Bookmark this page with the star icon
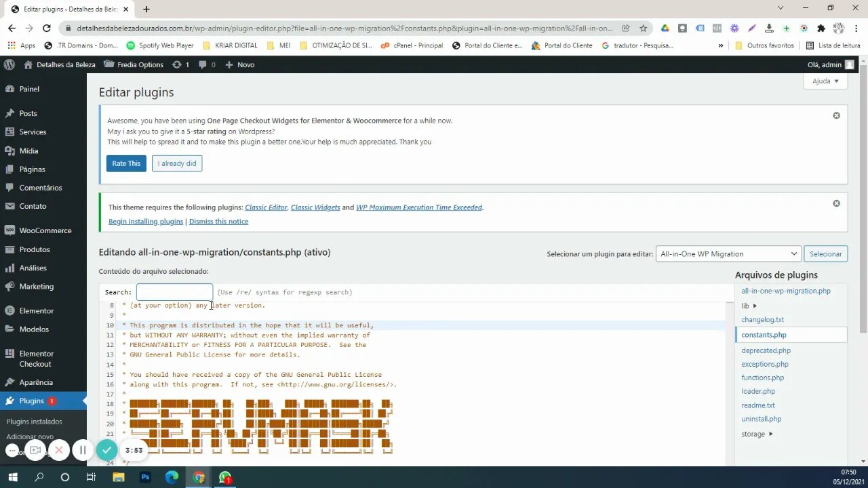 coord(644,28)
